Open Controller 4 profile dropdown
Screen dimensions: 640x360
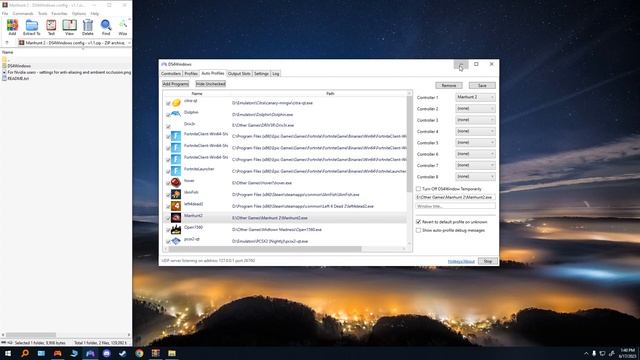coord(475,131)
